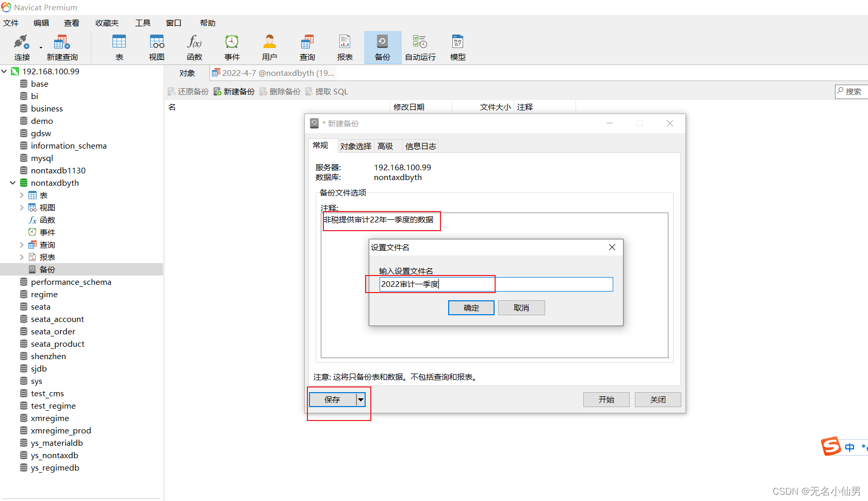Open the New Query toolbar icon
Screen dimensions: 868x501
click(62, 47)
